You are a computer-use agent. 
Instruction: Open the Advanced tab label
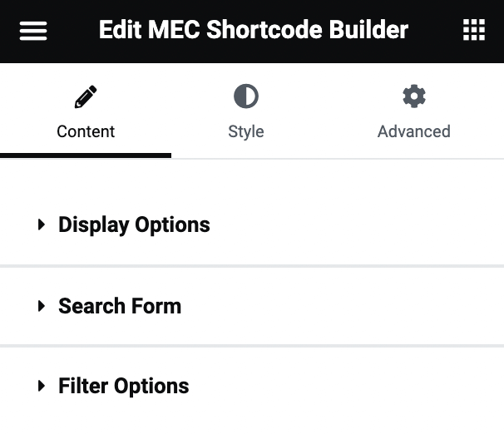coord(413,131)
